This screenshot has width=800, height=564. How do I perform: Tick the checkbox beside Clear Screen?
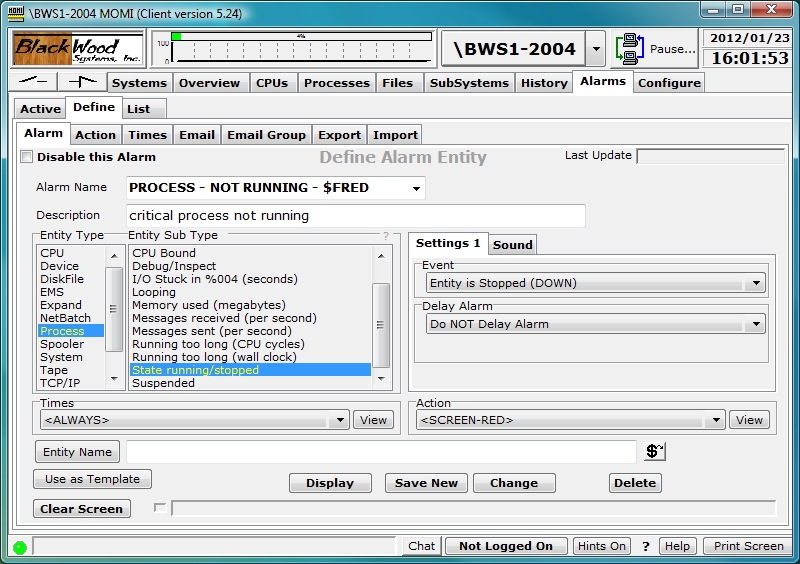click(160, 508)
